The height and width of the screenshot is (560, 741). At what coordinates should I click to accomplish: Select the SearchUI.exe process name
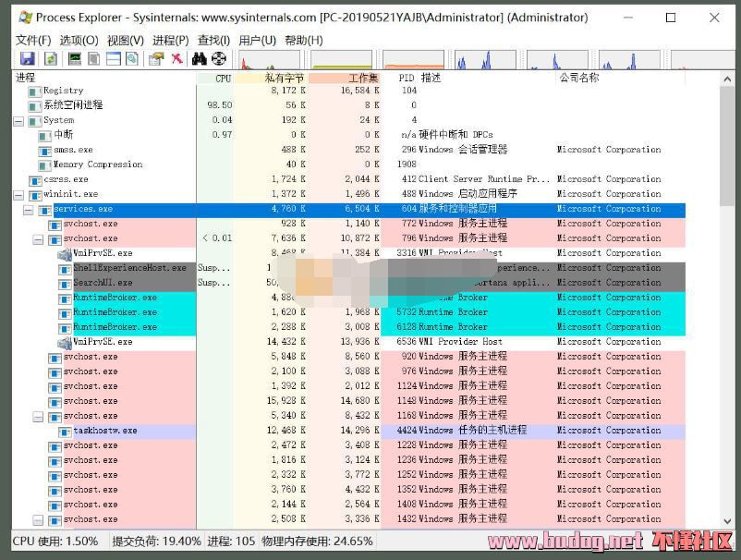(103, 283)
